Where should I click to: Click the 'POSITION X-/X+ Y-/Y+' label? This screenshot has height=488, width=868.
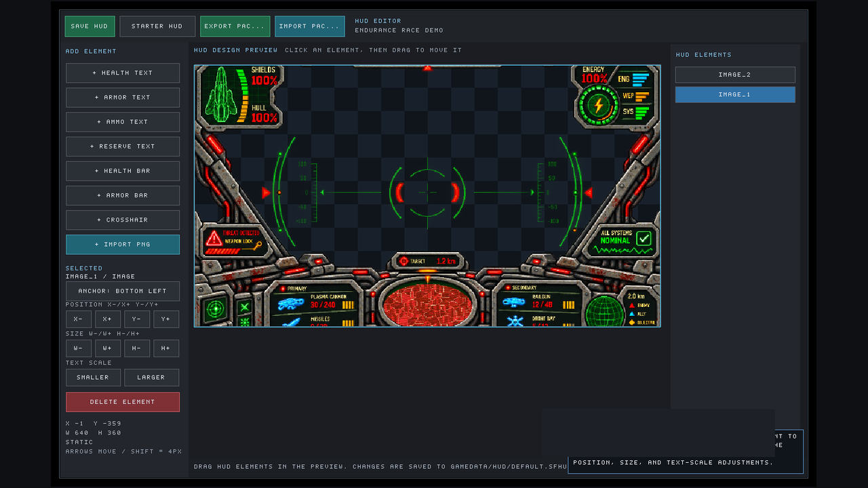(x=112, y=305)
